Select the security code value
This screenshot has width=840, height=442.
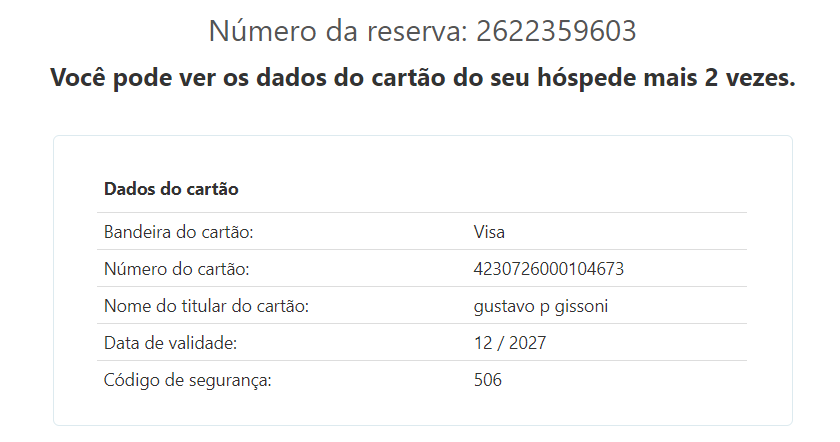[488, 380]
